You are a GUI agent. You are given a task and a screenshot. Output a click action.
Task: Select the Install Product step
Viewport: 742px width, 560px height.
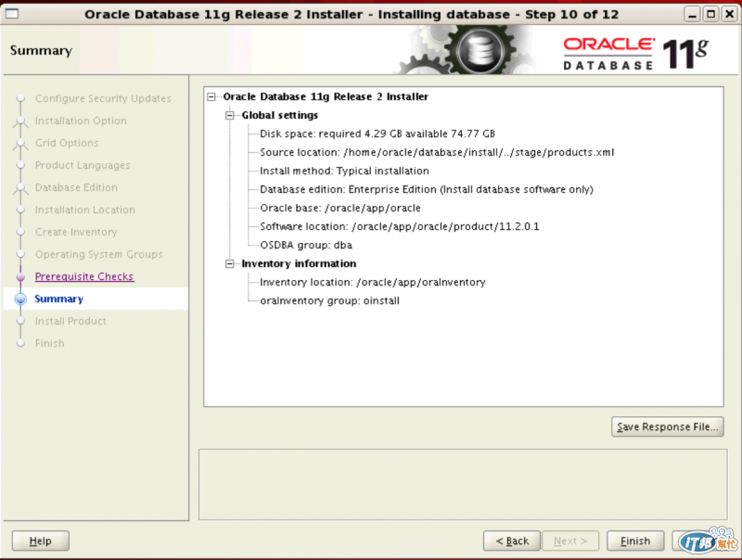70,321
